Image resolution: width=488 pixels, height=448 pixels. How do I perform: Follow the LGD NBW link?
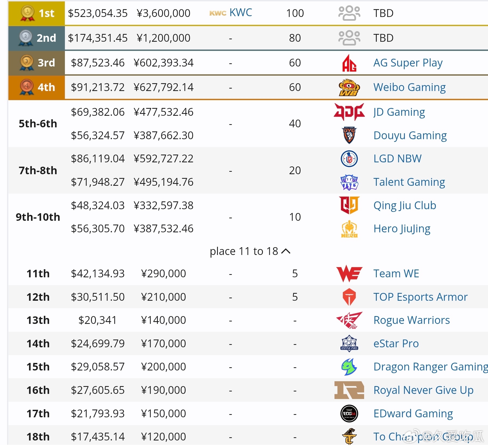tap(398, 159)
